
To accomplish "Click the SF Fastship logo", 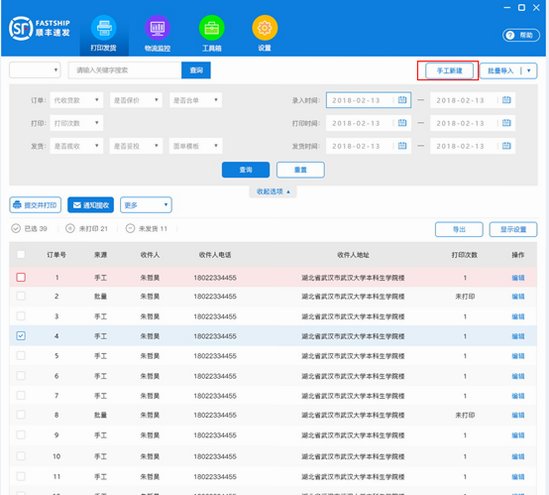I will [x=39, y=28].
